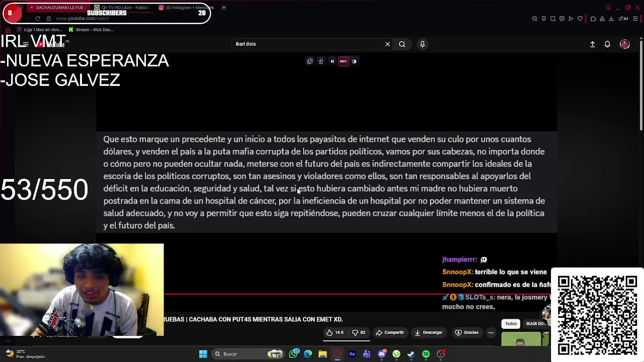Click the ad blocker shield icon in toolbar
Screen dimensions: 644x362
click(562, 19)
